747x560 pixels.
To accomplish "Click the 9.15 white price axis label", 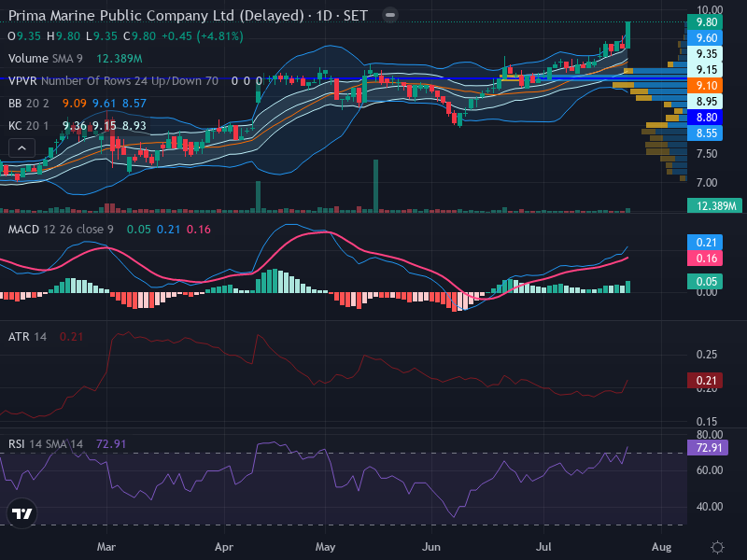I will pos(705,69).
